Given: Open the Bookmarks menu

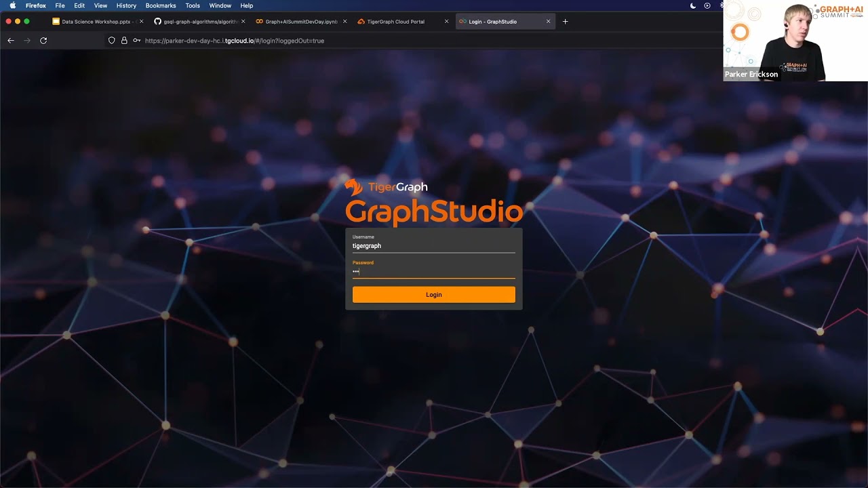Looking at the screenshot, I should 161,5.
